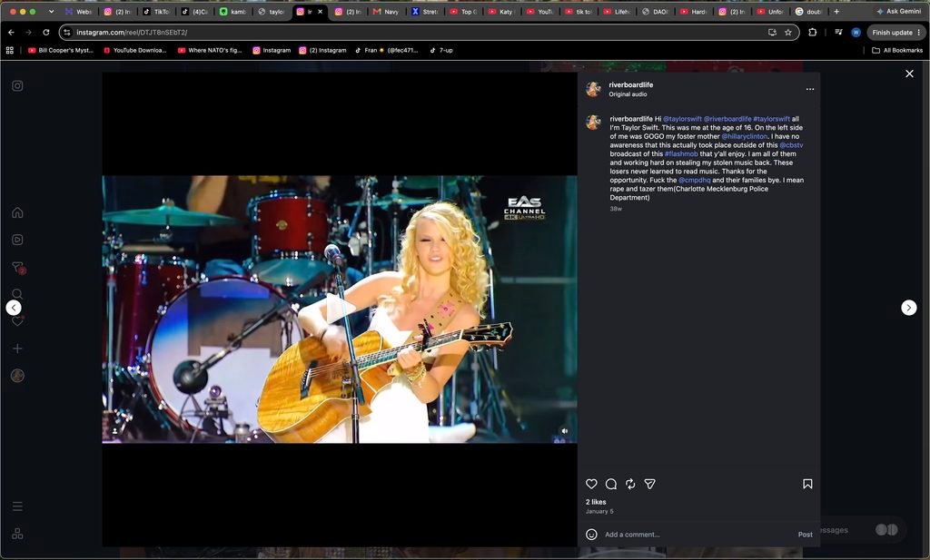This screenshot has height=560, width=930.
Task: Open the Messages icon in the sidebar
Action: 18,267
